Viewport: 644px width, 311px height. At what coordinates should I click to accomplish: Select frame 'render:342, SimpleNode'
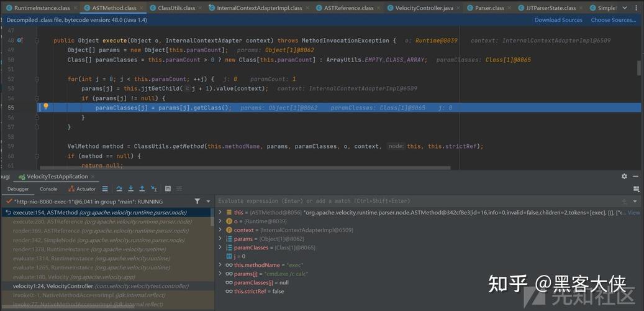[107, 240]
